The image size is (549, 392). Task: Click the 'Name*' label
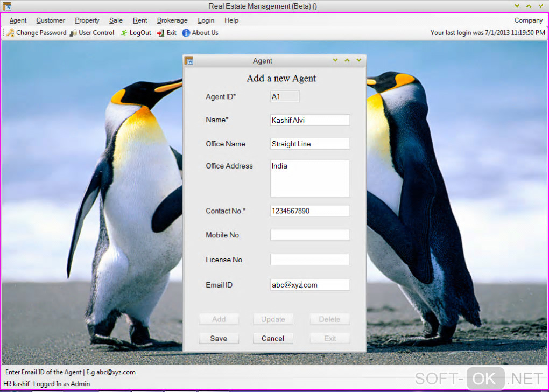(217, 120)
